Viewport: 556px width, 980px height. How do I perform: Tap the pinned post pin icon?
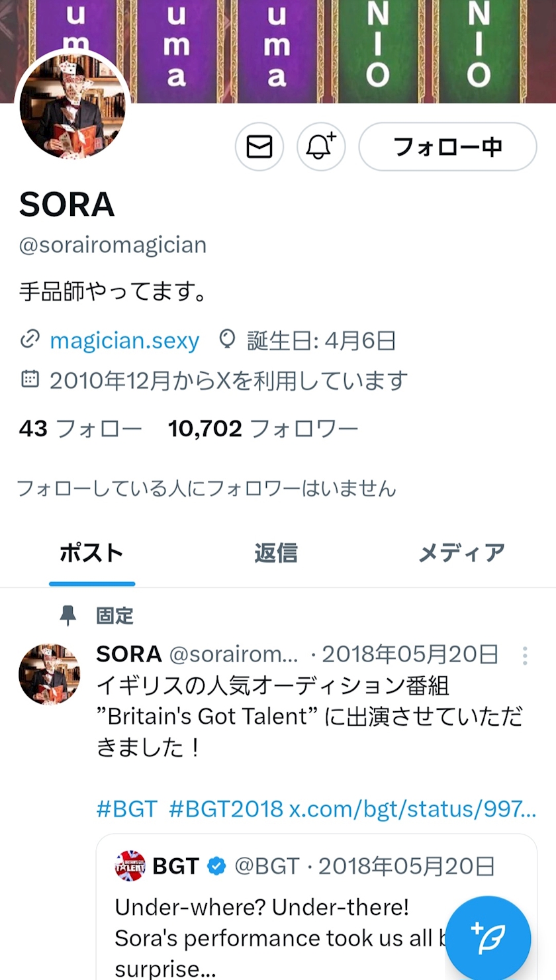68,616
